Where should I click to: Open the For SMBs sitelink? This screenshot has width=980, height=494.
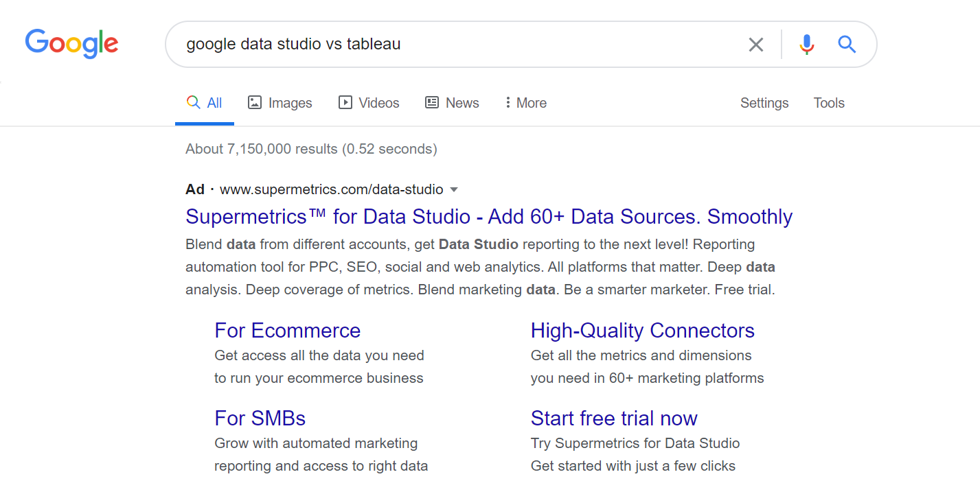click(260, 419)
